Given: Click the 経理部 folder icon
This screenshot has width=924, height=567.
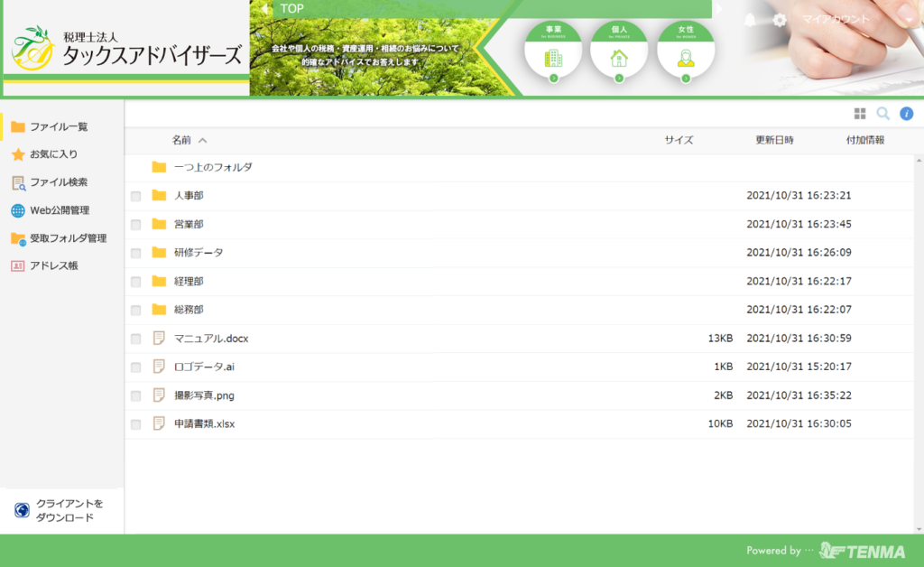Looking at the screenshot, I should 159,281.
